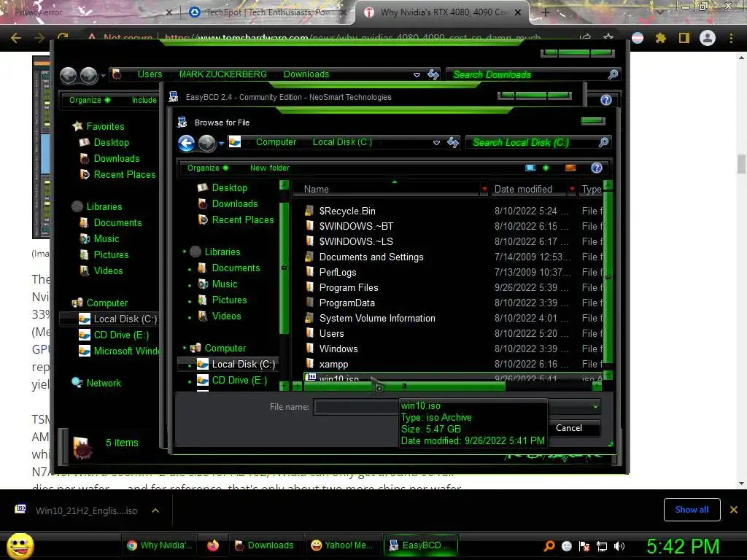Open Chrome extensions puzzle icon
This screenshot has width=747, height=560.
pyautogui.click(x=661, y=38)
